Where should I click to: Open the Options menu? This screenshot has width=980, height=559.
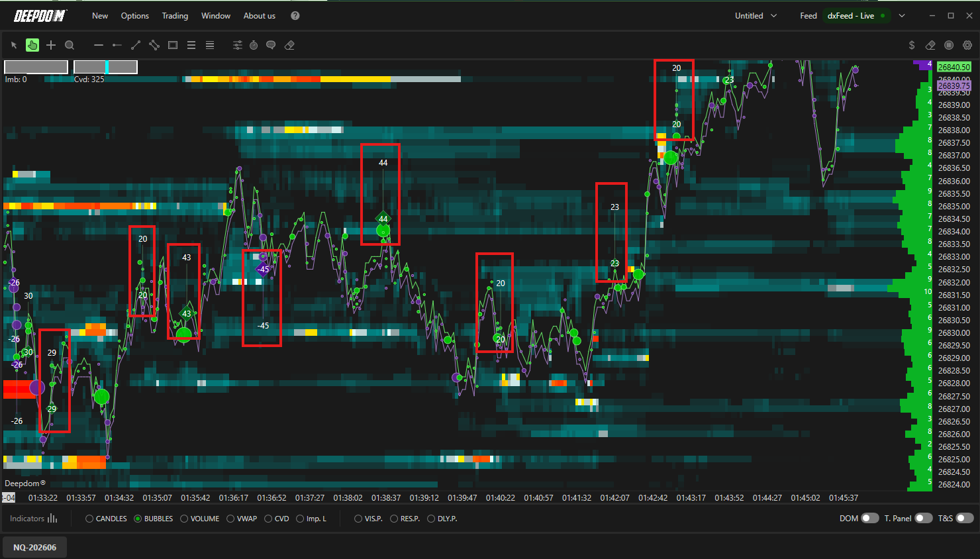coord(135,16)
